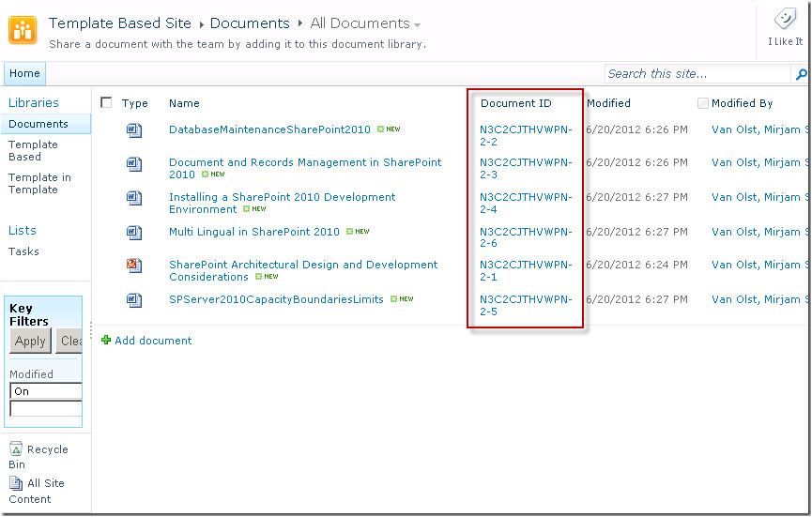Open SharePoint Architectural Design and Development Considerations
The width and height of the screenshot is (812, 517).
(303, 270)
